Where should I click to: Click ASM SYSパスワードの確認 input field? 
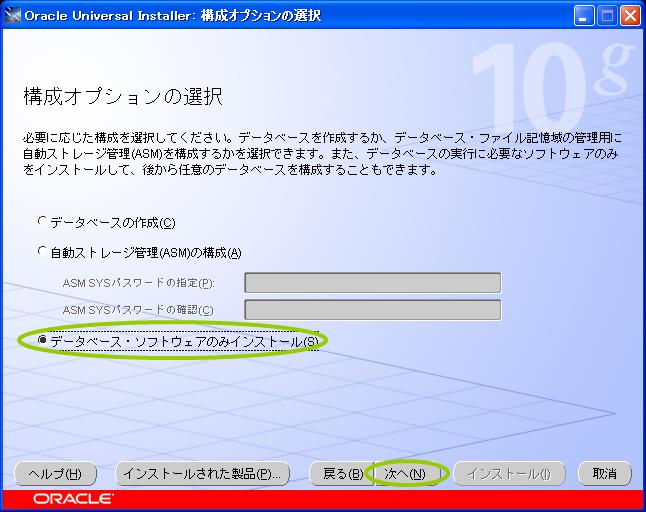pos(372,309)
